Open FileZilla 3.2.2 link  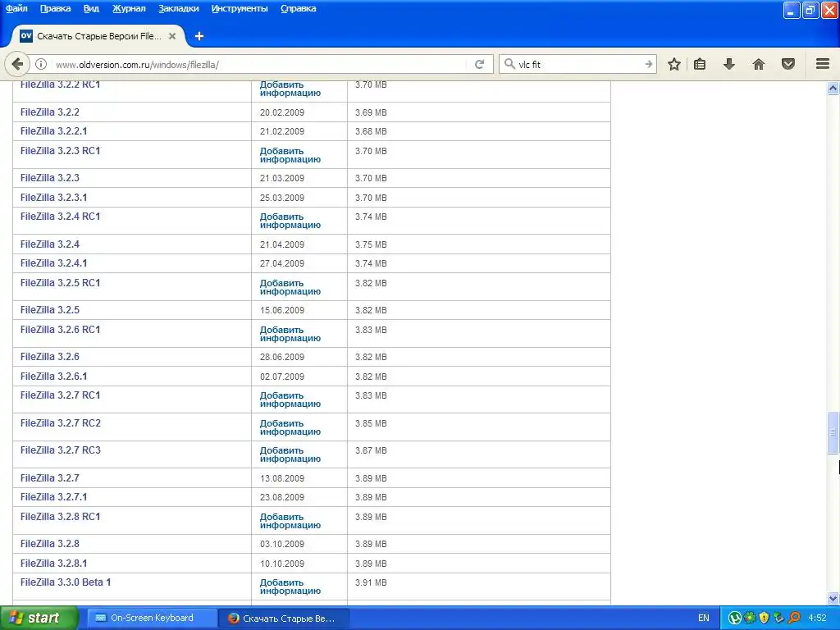(x=50, y=112)
